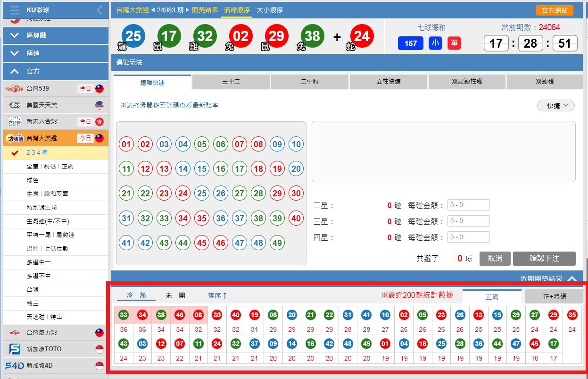Expand the 區塊鏈 section
The width and height of the screenshot is (588, 379).
[56, 35]
